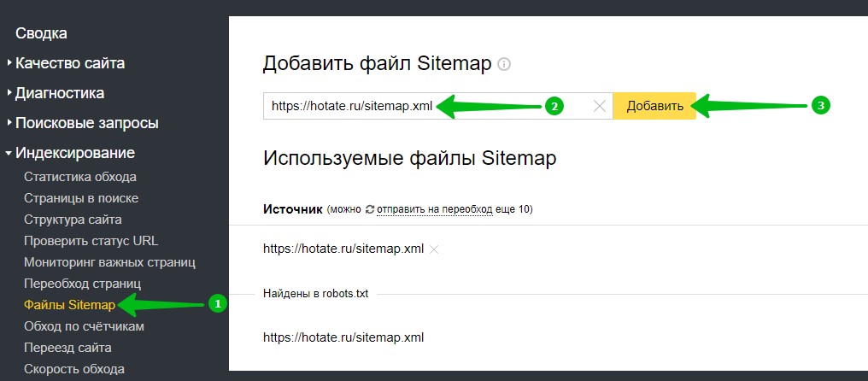
Task: Click the refresh icon near отправить на переобход
Action: 370,210
